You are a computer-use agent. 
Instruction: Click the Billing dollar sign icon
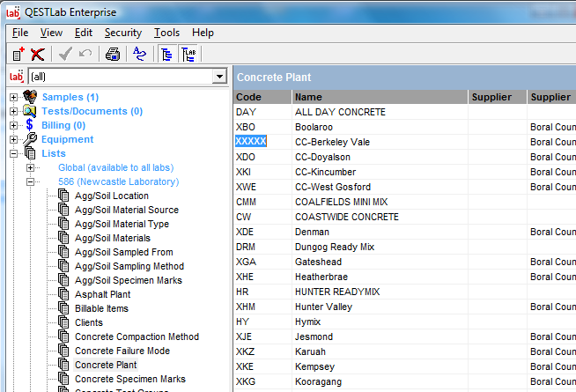30,125
